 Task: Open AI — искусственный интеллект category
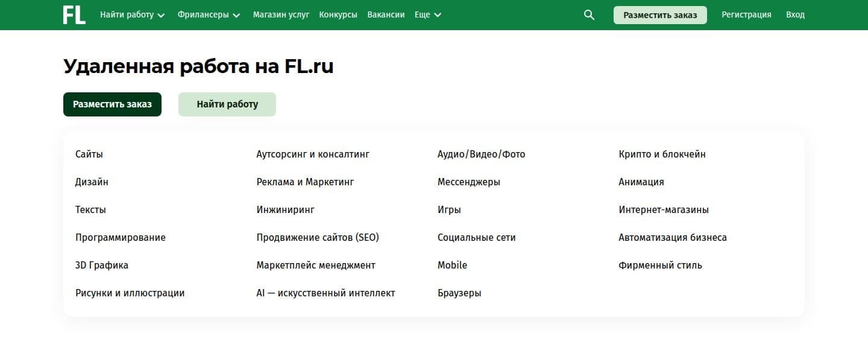(326, 293)
